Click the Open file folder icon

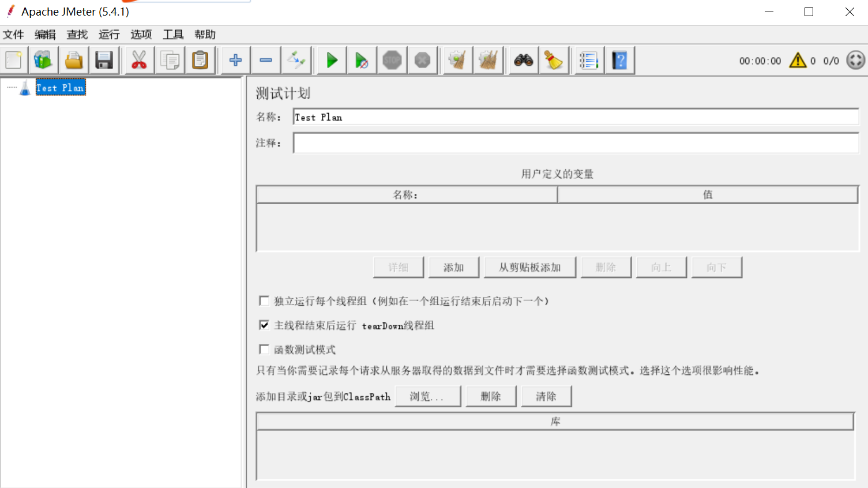coord(74,60)
